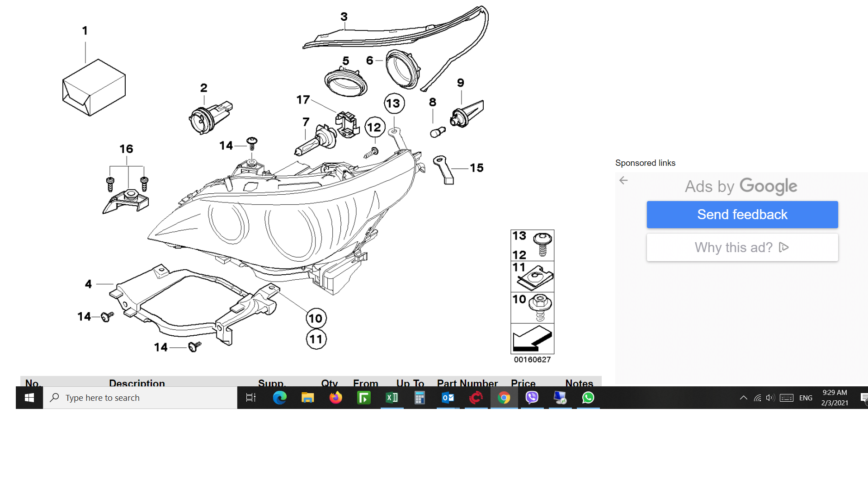
Task: Switch to Excel in the taskbar
Action: click(392, 398)
